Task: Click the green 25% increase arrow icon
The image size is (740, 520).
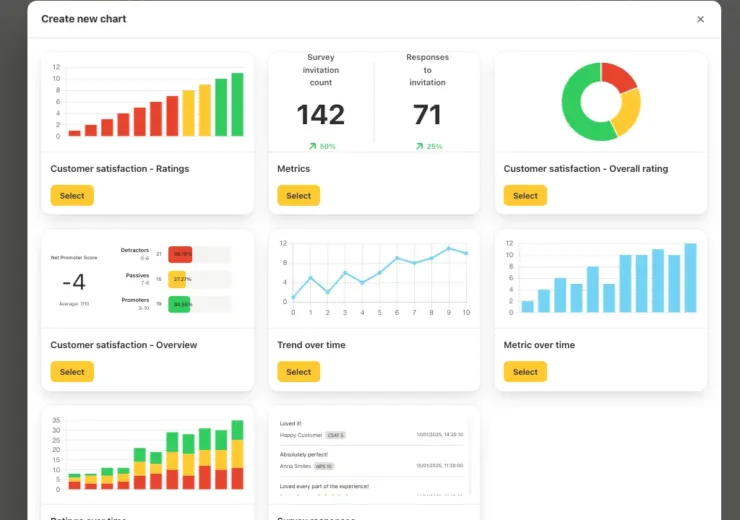Action: coord(419,146)
